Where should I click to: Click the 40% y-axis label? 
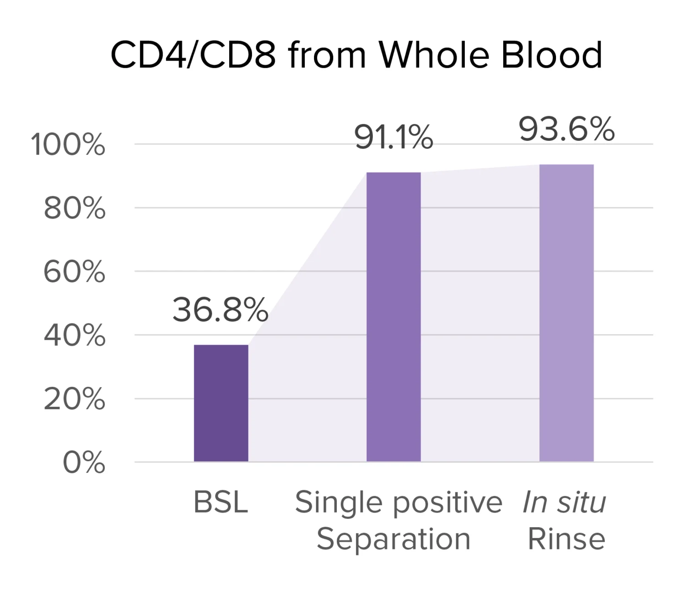[x=74, y=336]
